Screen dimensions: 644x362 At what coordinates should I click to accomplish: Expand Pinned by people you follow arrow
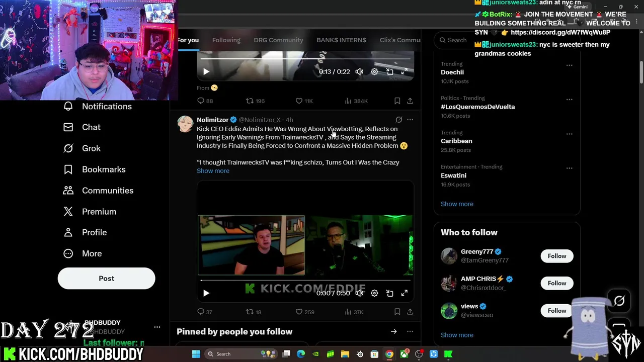click(x=393, y=331)
